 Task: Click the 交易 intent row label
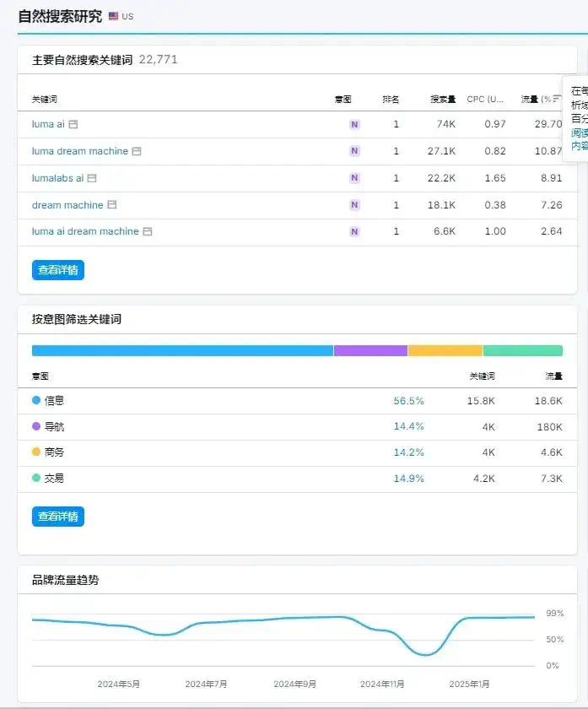click(54, 479)
